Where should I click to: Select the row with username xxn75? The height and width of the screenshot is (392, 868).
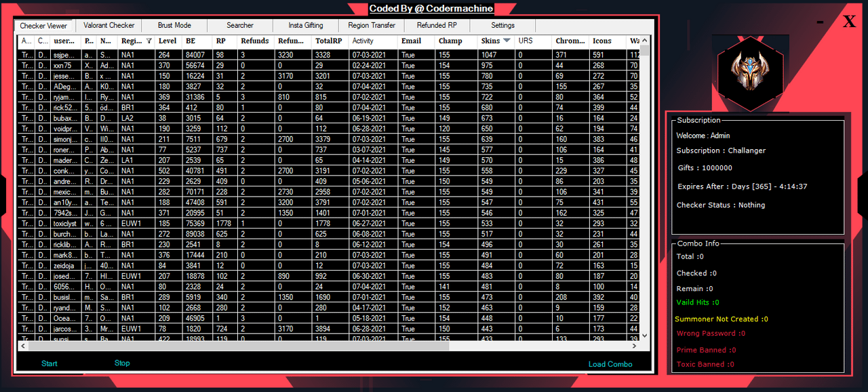[329, 65]
